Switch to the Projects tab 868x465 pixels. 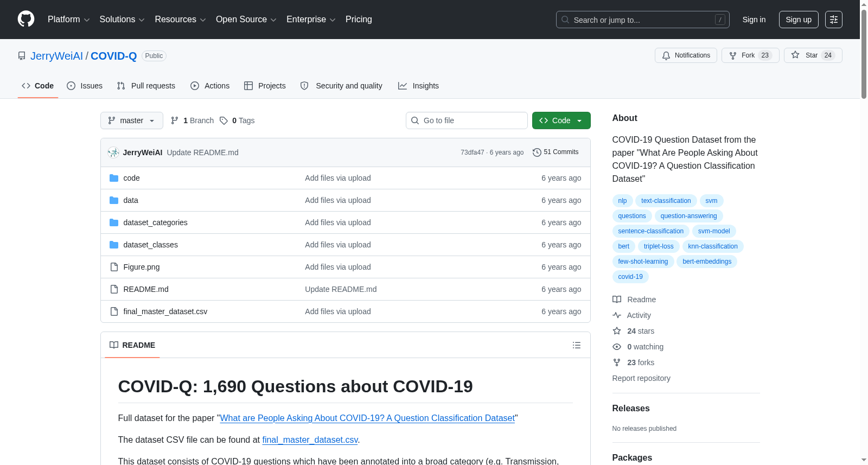pos(265,86)
